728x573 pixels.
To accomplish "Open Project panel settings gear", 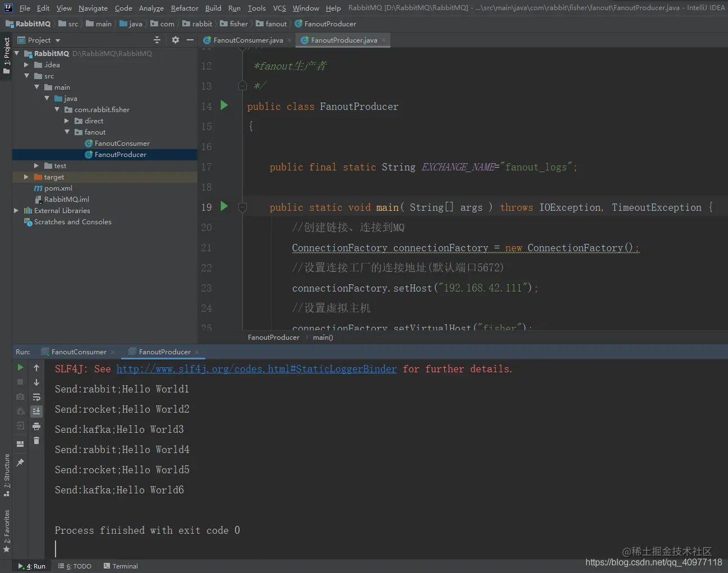I will tap(176, 40).
